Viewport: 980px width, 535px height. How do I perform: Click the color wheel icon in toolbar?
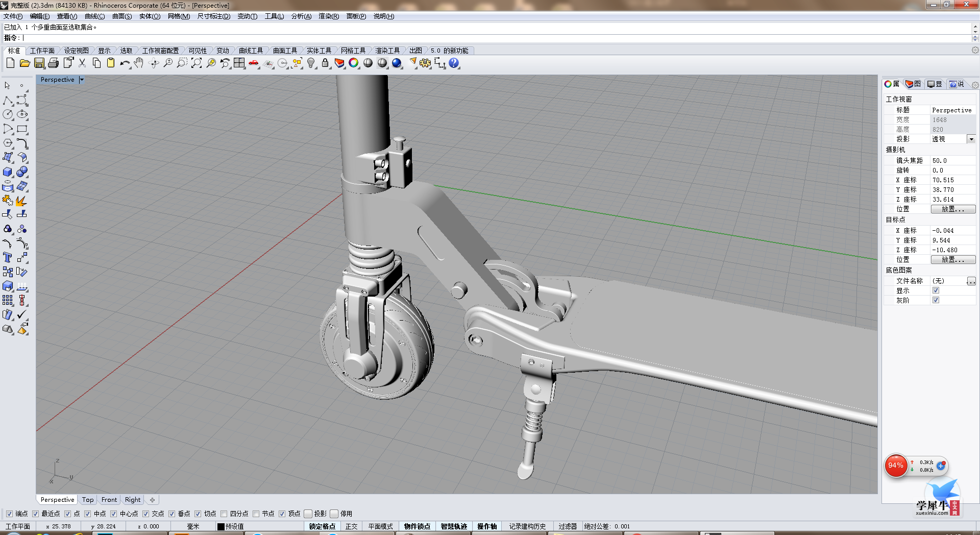pyautogui.click(x=354, y=63)
